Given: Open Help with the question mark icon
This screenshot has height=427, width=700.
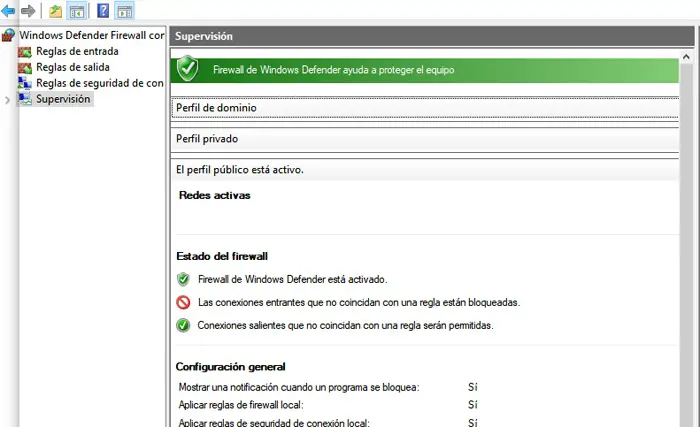Looking at the screenshot, I should tap(103, 11).
